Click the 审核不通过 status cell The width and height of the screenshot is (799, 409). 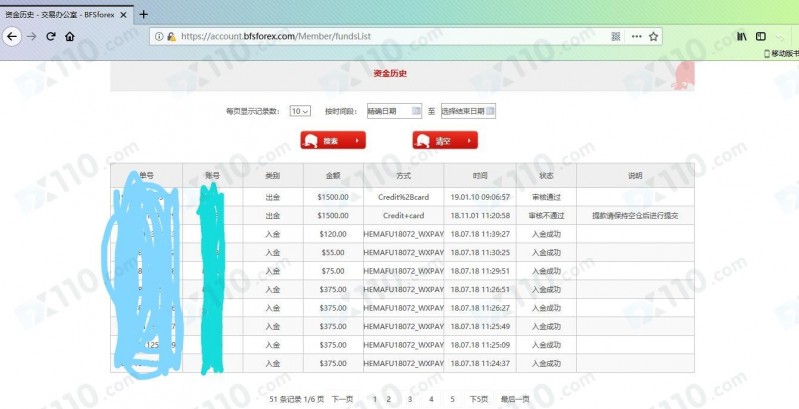(546, 215)
